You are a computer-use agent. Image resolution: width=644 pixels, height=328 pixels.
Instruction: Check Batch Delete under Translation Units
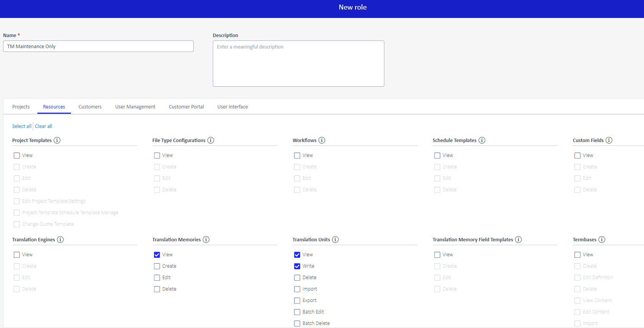[297, 323]
